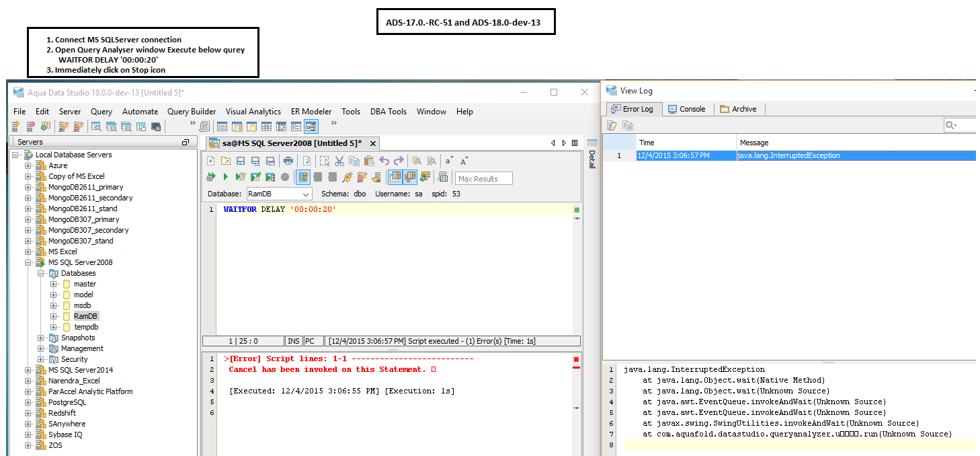Click the Redo arrow icon

click(x=399, y=161)
